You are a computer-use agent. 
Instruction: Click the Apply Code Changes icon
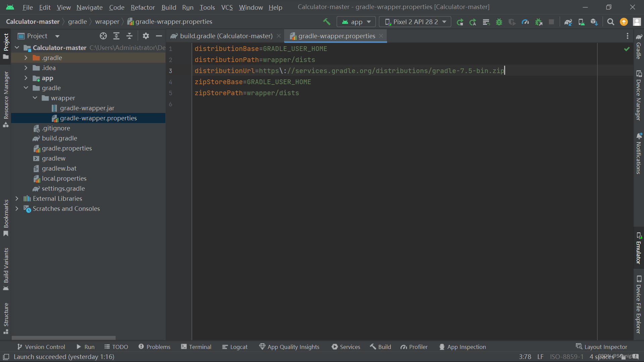[x=486, y=22]
